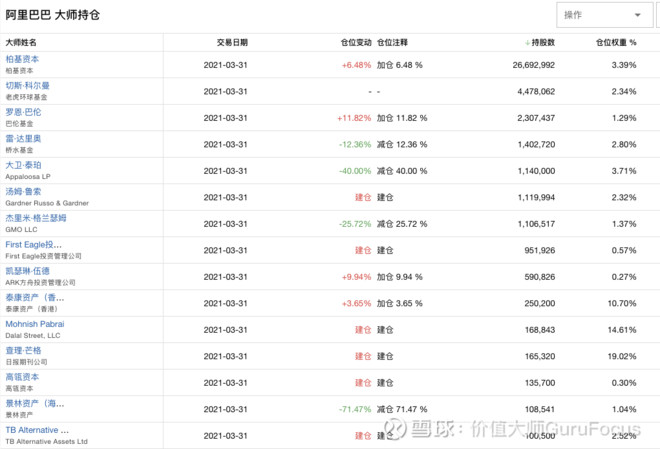Open the TB Alternative … guru link
The image size is (660, 449).
pyautogui.click(x=37, y=430)
